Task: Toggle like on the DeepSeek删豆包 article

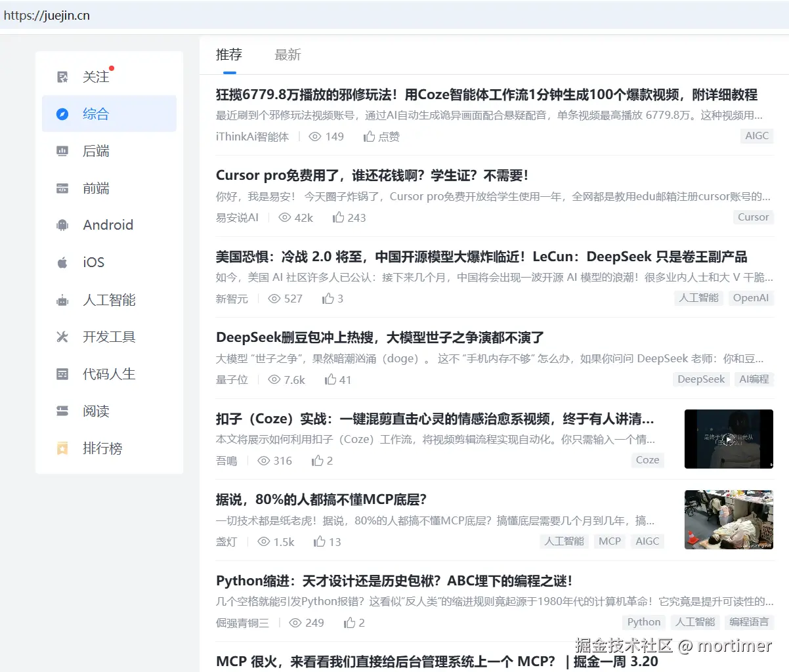Action: [x=331, y=379]
